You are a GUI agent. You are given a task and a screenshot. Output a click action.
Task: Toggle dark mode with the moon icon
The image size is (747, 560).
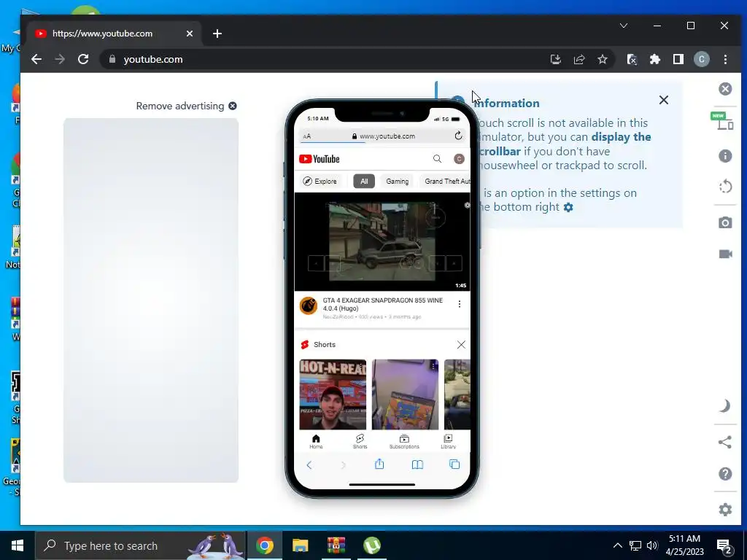[x=724, y=405]
